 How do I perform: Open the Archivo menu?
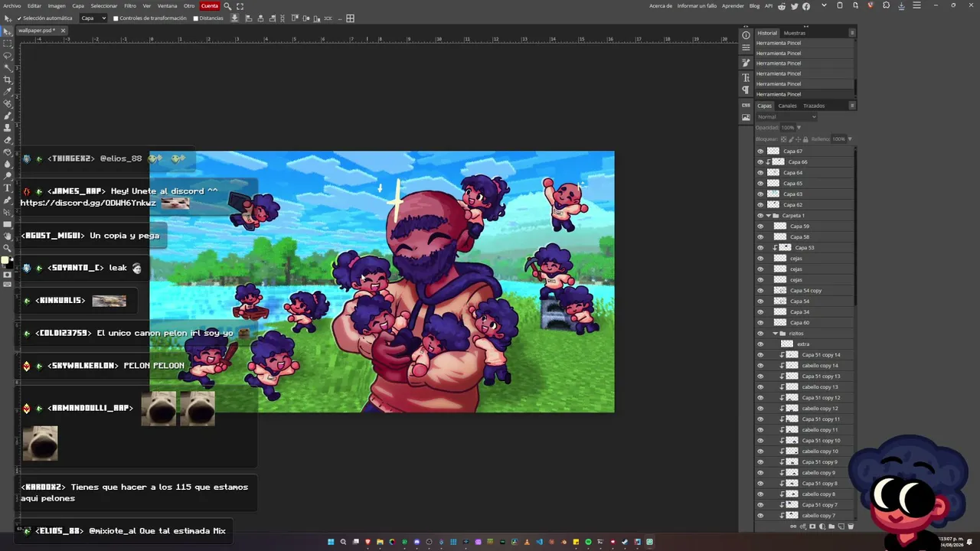pyautogui.click(x=12, y=6)
